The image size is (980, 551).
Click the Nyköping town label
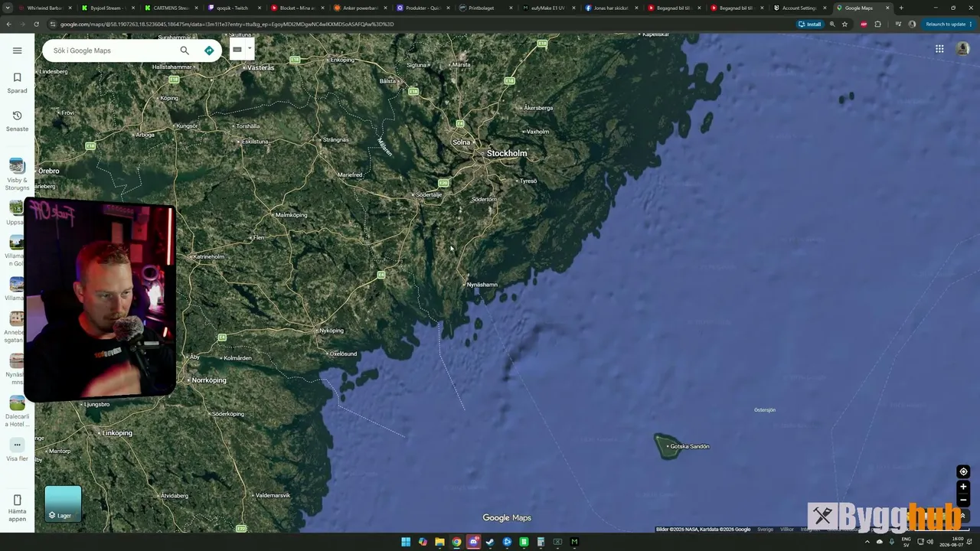332,331
